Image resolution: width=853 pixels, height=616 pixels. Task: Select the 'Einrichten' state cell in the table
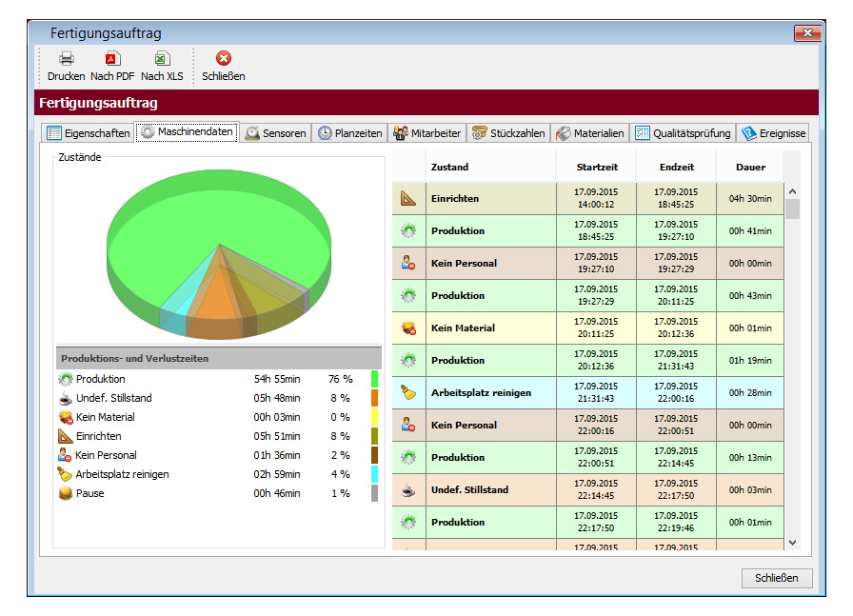490,199
